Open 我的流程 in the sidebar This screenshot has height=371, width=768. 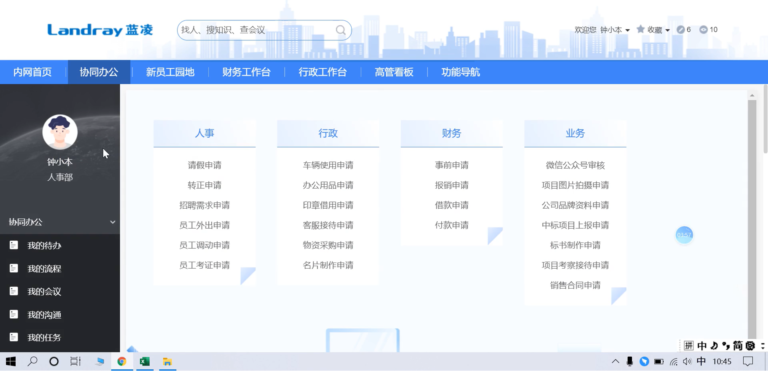point(44,269)
